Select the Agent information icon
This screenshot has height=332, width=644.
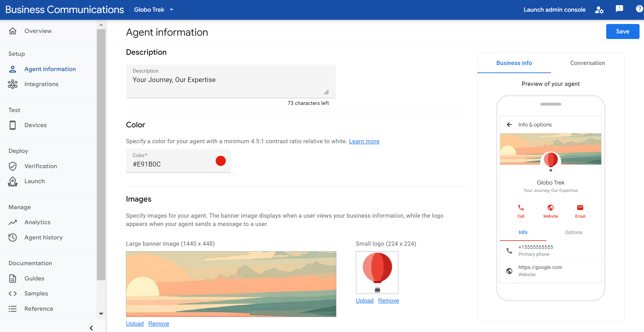pos(13,69)
